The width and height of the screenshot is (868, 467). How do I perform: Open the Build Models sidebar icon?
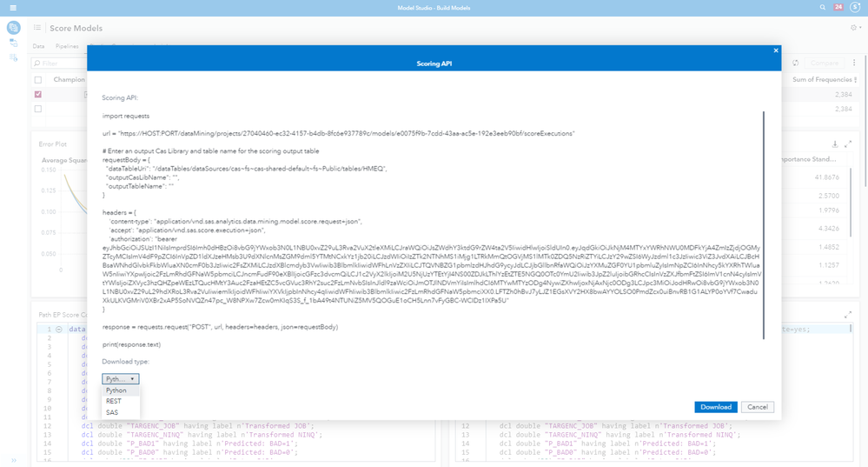13,27
